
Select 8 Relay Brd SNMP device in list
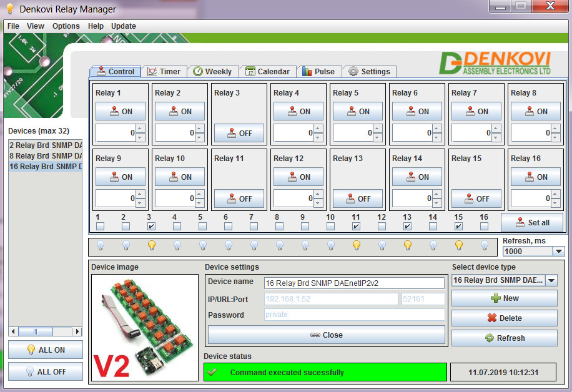coord(46,155)
